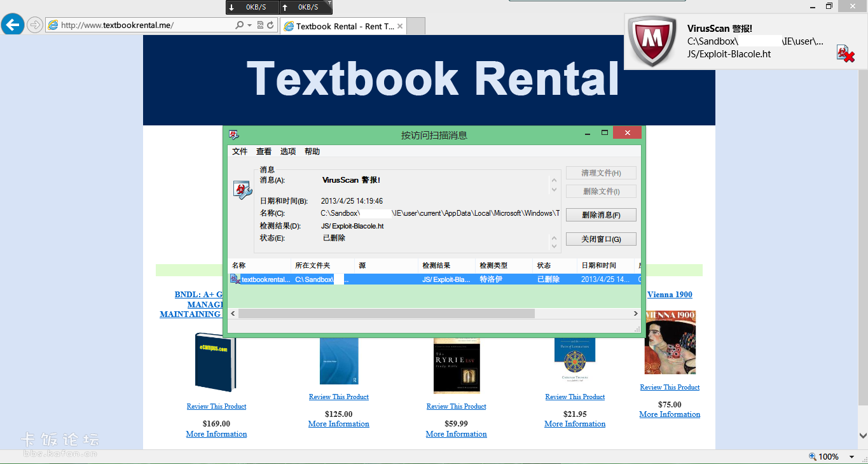Click the zoom level magnifier icon

[813, 456]
